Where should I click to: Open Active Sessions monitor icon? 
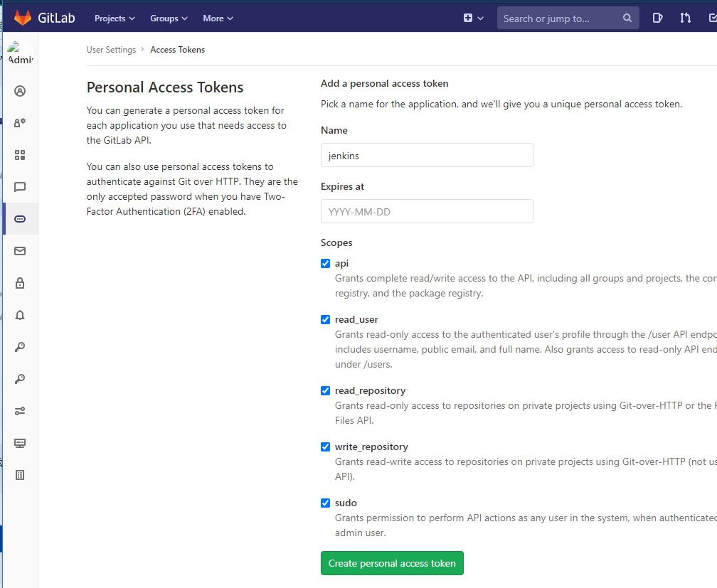click(x=20, y=443)
